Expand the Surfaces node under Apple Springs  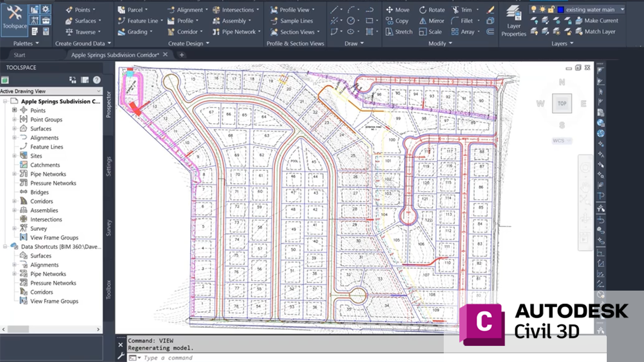pyautogui.click(x=14, y=128)
